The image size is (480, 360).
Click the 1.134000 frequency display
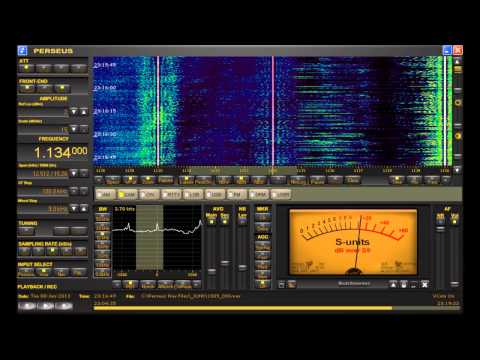click(x=53, y=152)
